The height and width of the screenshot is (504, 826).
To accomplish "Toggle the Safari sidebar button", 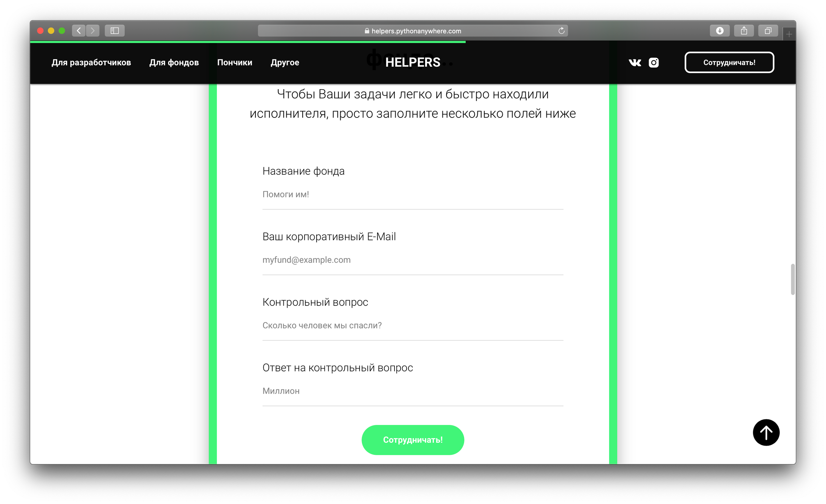I will coord(115,31).
